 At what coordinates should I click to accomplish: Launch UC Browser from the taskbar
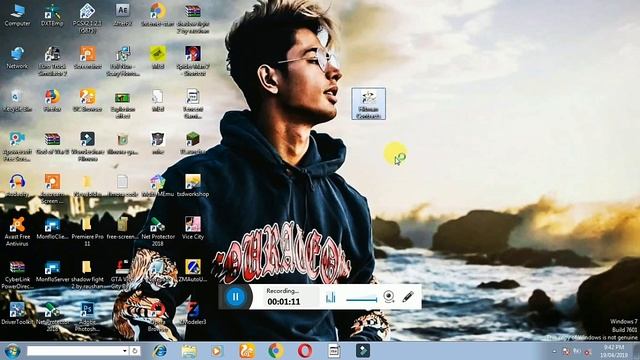(x=247, y=351)
